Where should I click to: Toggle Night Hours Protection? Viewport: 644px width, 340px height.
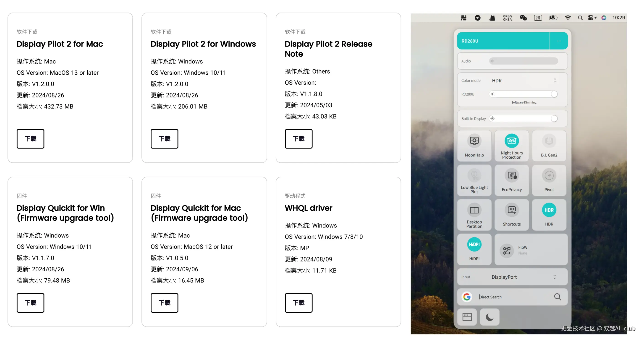(x=511, y=141)
